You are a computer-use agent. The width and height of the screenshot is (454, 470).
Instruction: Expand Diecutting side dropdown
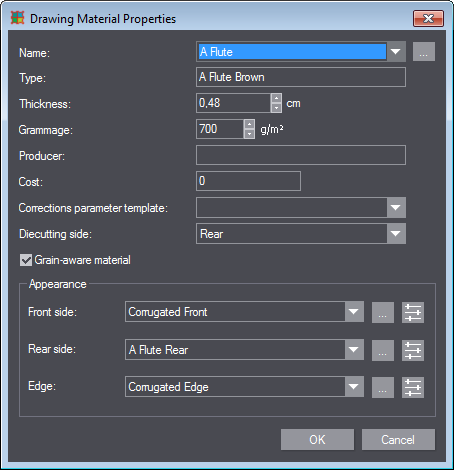(396, 234)
